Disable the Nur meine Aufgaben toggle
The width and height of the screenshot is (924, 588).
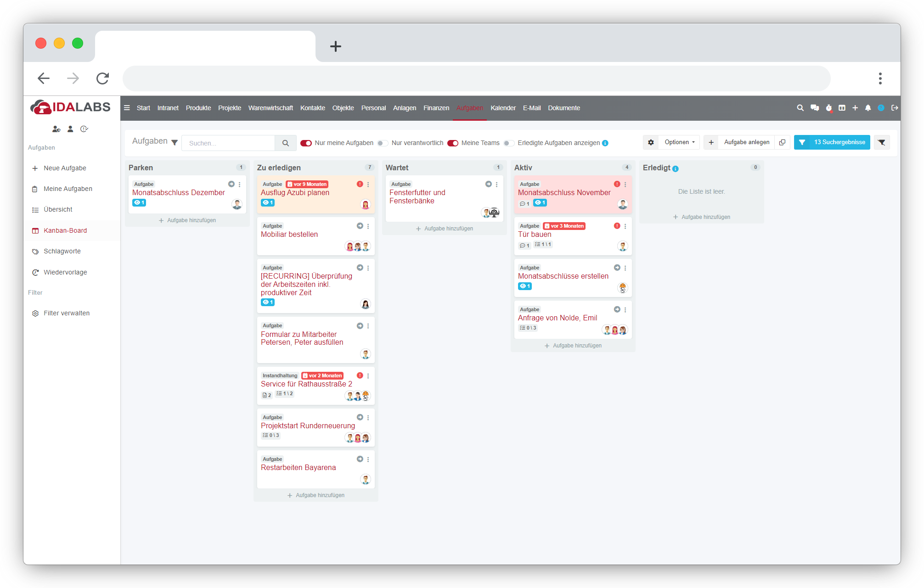coord(306,143)
